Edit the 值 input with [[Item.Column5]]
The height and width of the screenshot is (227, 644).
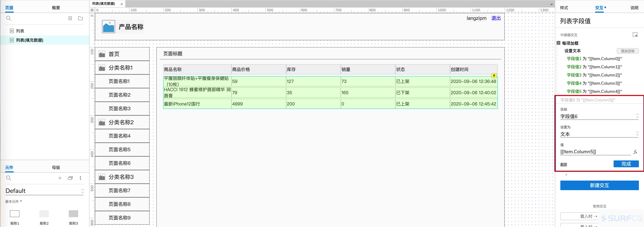click(596, 152)
